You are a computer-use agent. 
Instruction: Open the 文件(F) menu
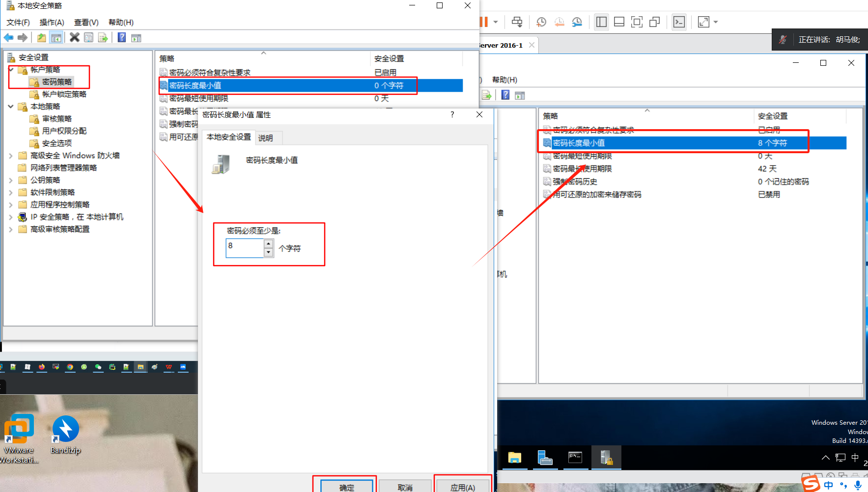pyautogui.click(x=18, y=23)
